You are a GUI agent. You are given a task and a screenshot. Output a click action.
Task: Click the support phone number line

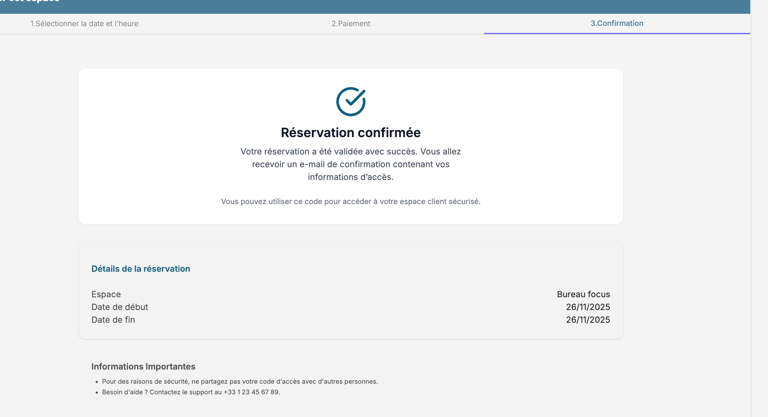pyautogui.click(x=191, y=392)
